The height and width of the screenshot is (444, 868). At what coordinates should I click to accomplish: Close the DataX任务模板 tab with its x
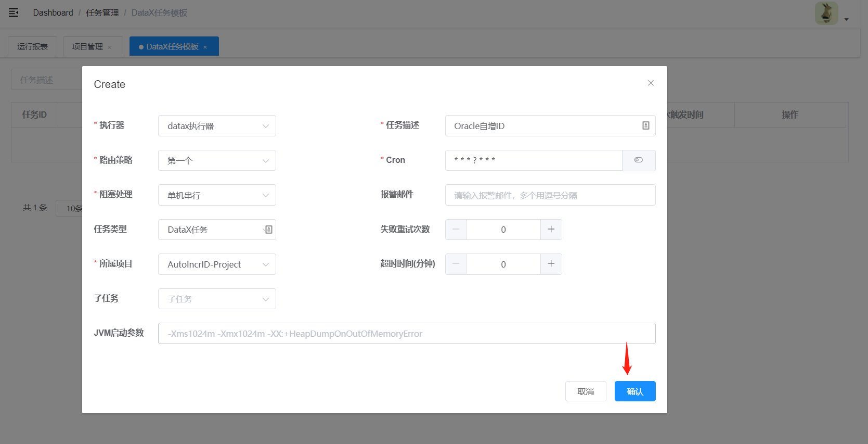tap(205, 47)
